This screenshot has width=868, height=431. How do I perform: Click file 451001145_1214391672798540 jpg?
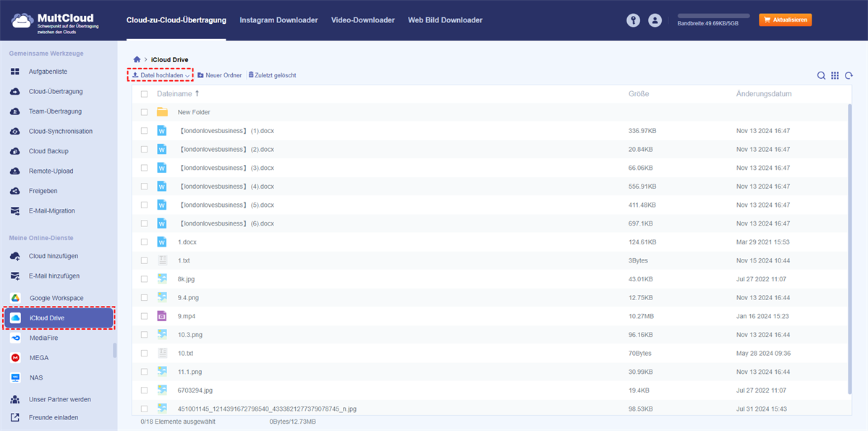point(267,409)
